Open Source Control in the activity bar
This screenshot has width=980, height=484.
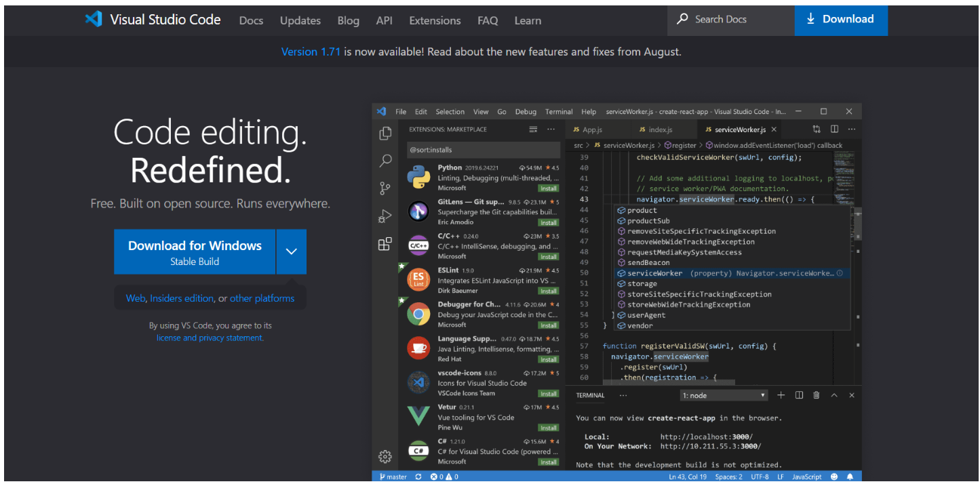tap(385, 188)
